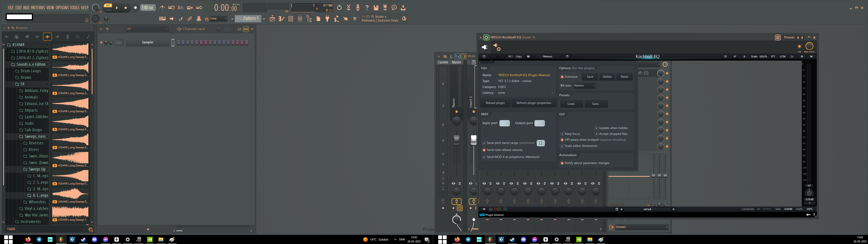Open the All channel filter dropdown

pos(147,29)
